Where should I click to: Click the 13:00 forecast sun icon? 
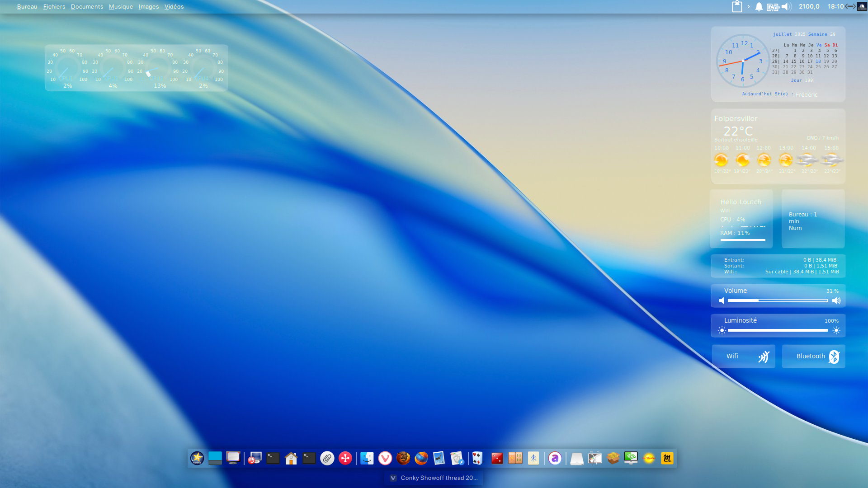pyautogui.click(x=786, y=160)
